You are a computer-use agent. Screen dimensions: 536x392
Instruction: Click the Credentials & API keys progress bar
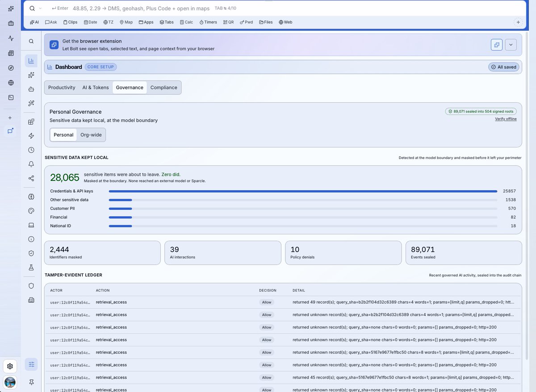tap(303, 191)
